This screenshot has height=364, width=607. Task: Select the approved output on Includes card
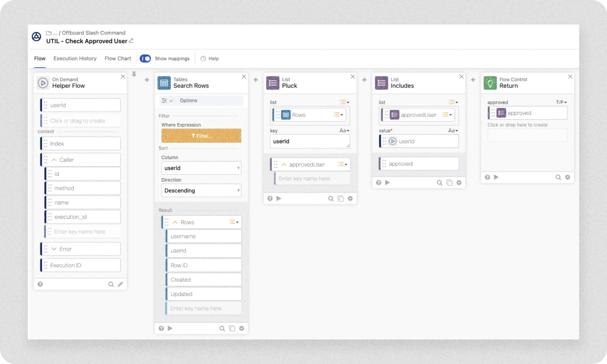click(x=419, y=164)
